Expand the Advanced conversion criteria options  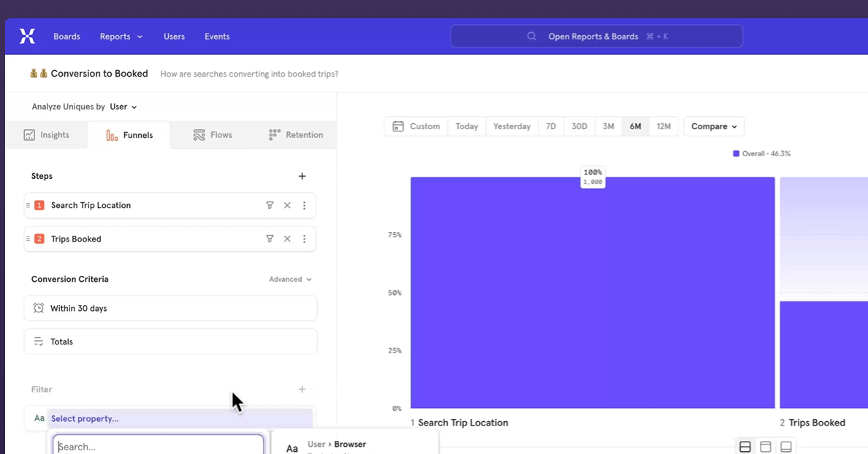289,279
